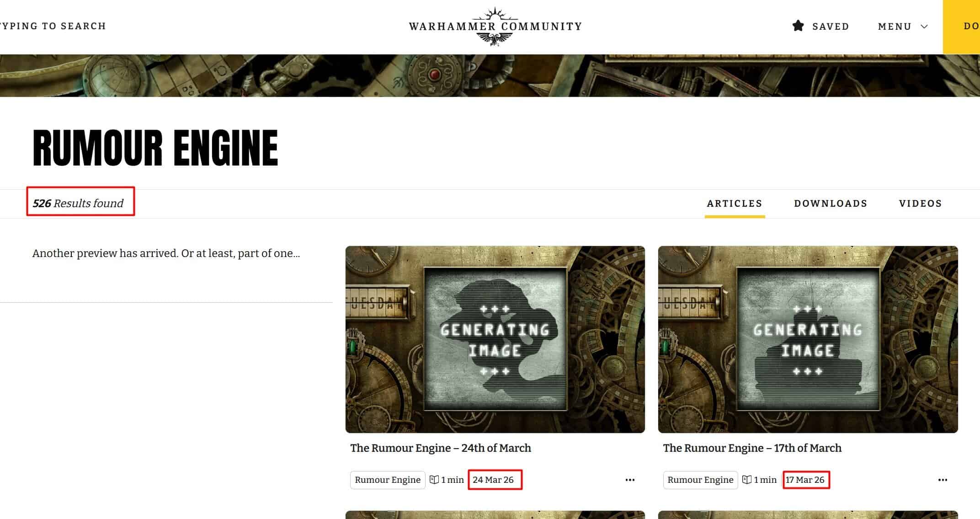Open 24th of March article thumbnail

coord(495,339)
